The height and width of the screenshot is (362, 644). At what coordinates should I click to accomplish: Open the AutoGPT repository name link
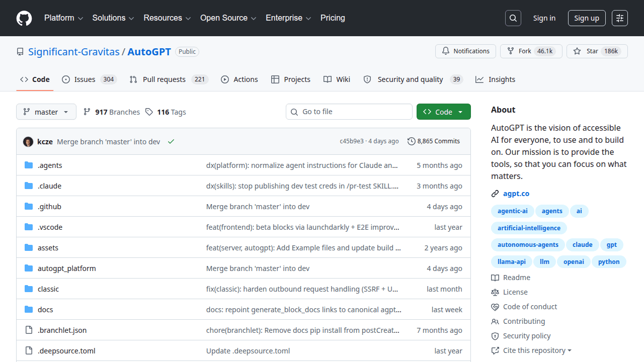[x=149, y=52]
